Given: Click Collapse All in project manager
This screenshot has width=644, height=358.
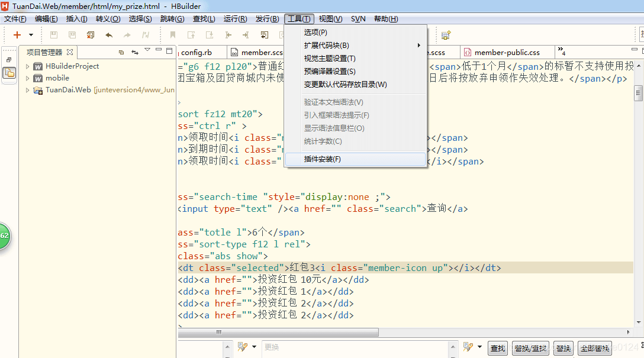Looking at the screenshot, I should [x=121, y=52].
